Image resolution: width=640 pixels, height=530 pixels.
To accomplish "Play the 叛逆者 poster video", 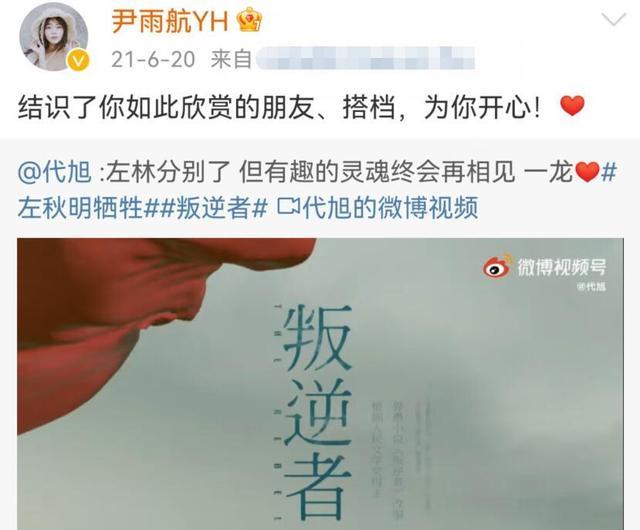I will pos(320,384).
